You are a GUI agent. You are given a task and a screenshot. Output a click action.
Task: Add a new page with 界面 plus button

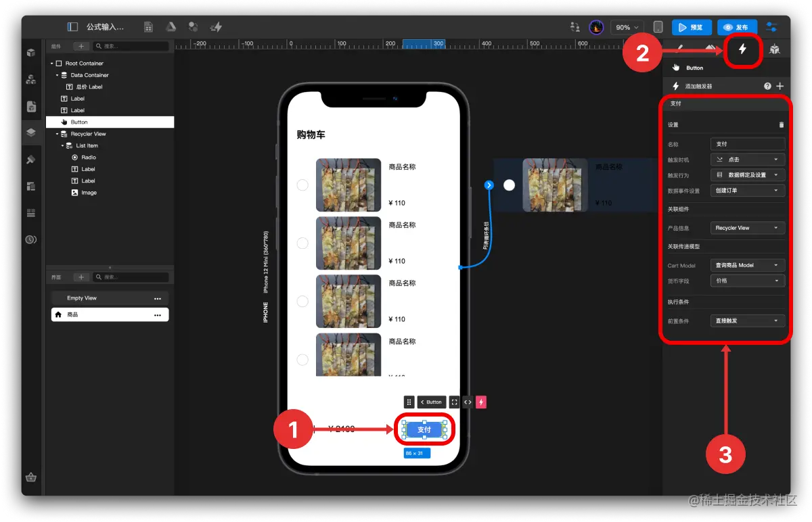point(81,277)
